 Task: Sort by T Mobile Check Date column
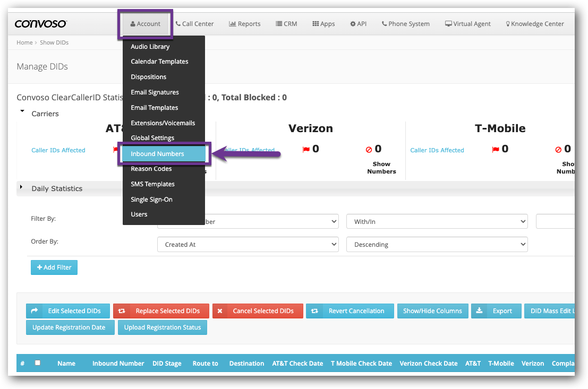361,364
